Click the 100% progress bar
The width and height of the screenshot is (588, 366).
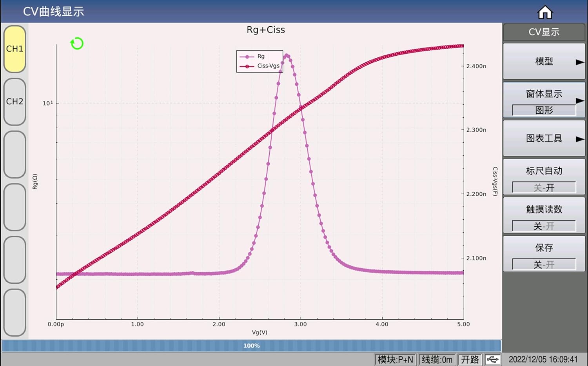point(252,346)
